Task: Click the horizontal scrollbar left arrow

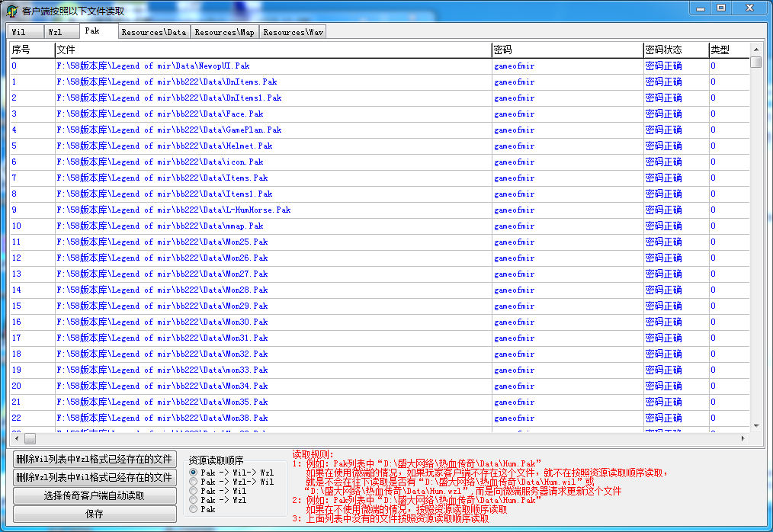Action: (x=17, y=438)
